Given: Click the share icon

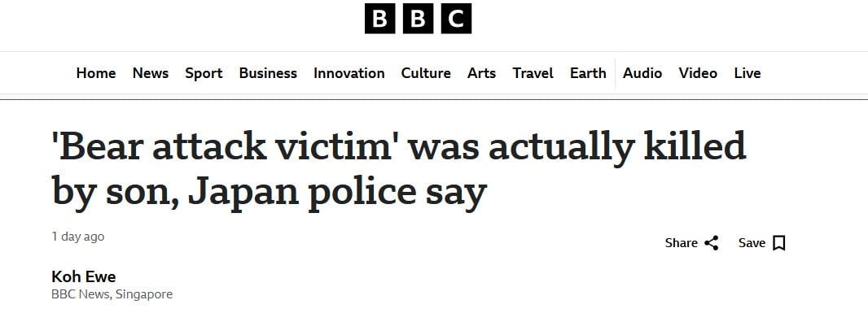Looking at the screenshot, I should [x=712, y=243].
